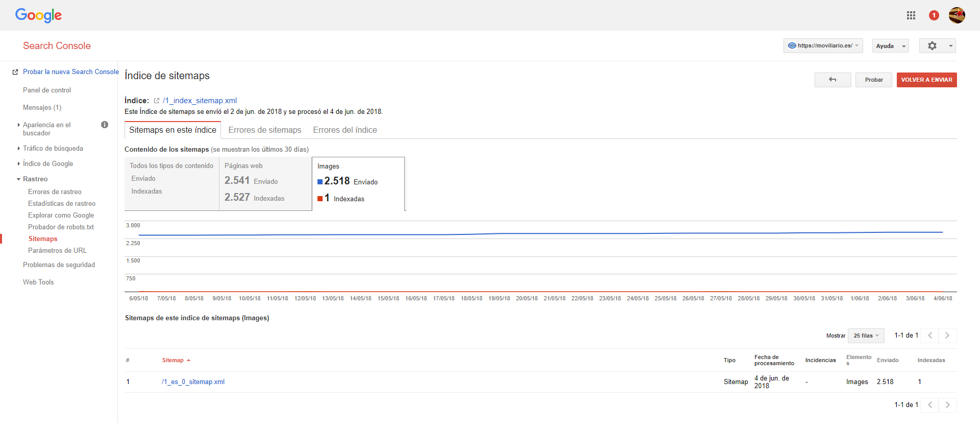Click the settings gear icon
The width and height of the screenshot is (980, 429).
click(x=933, y=46)
